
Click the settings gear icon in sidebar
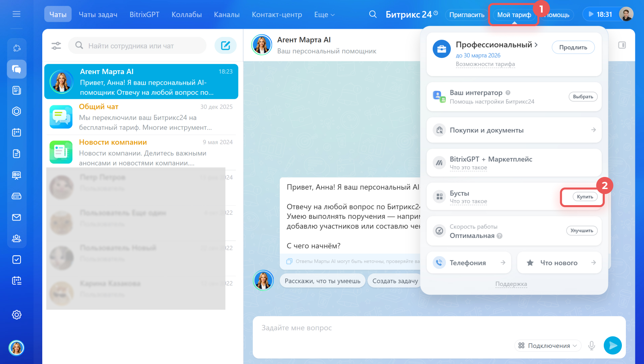click(16, 315)
